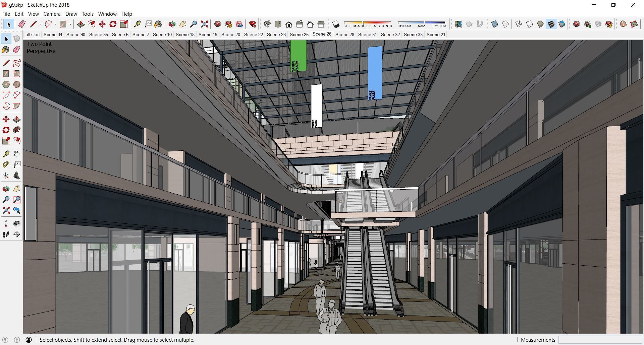The image size is (644, 345).
Task: Expand the pencil Line tool dropdown arrow
Action: (40, 24)
